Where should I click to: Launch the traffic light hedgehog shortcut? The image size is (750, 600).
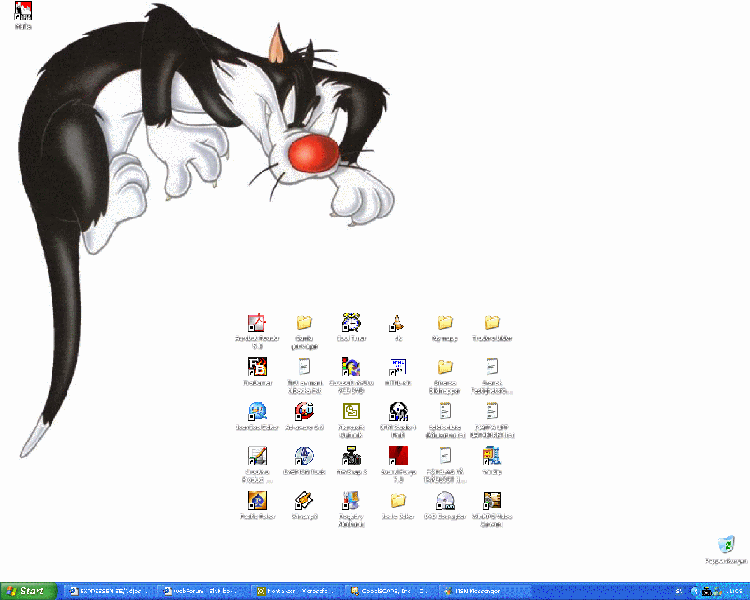pyautogui.click(x=351, y=367)
